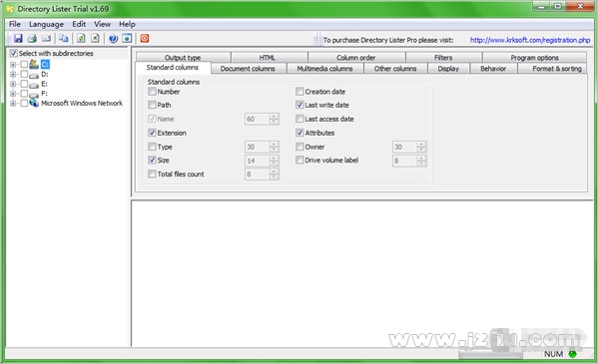Click the Total files count width spinner
This screenshot has width=598, height=364.
274,175
